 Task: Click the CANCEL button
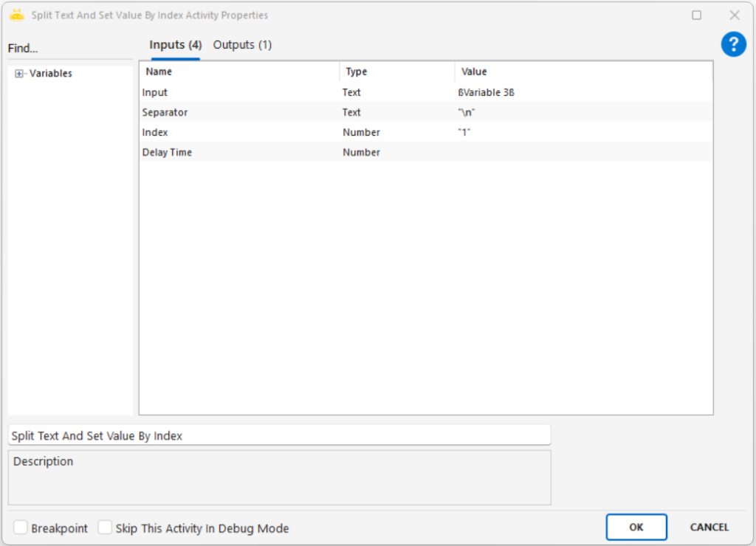(x=709, y=527)
